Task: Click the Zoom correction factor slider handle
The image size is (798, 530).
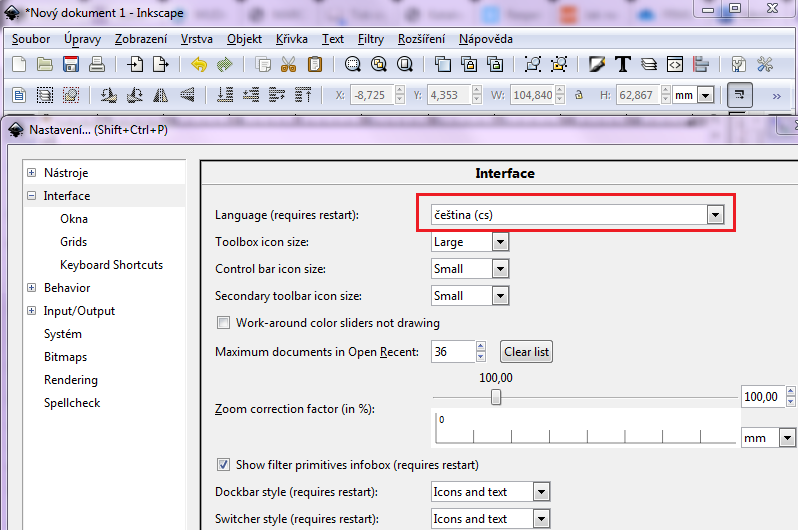Action: tap(495, 397)
